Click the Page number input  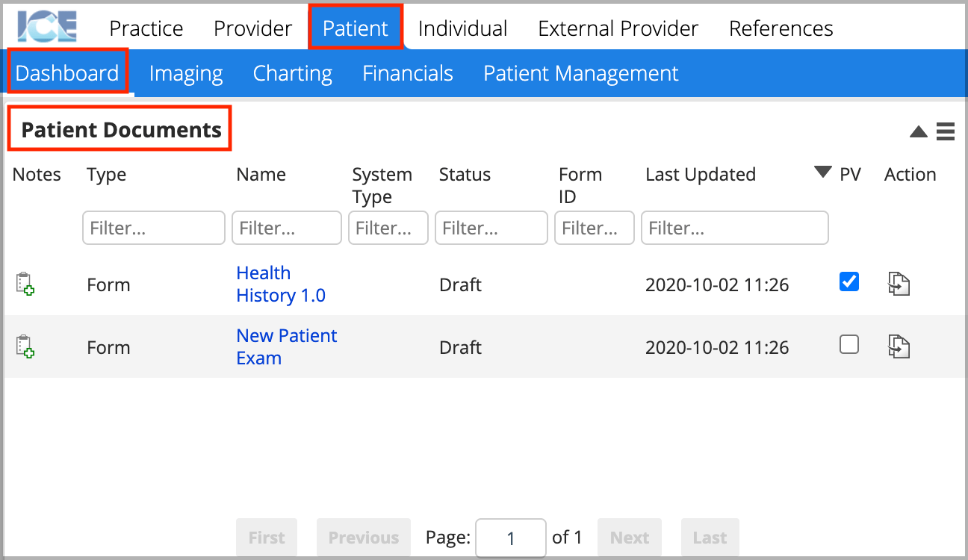click(511, 538)
